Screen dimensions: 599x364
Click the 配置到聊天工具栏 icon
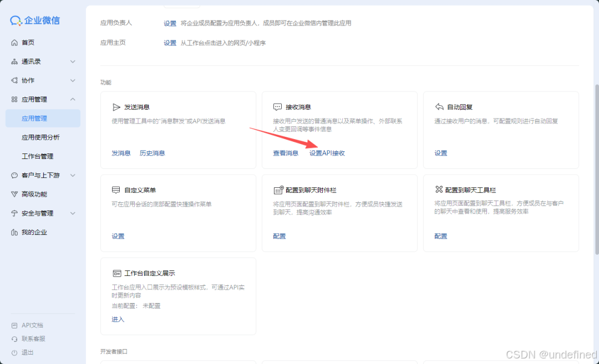pos(439,189)
